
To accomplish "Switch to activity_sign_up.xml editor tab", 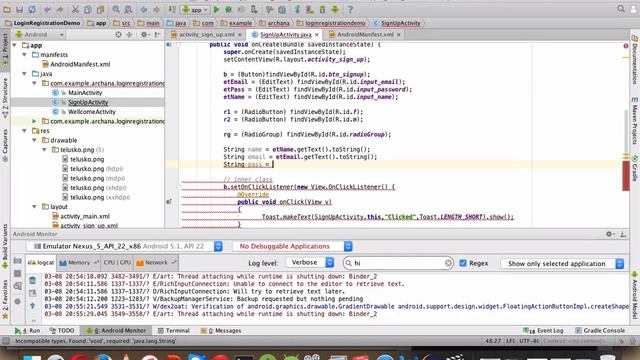I will [x=207, y=35].
